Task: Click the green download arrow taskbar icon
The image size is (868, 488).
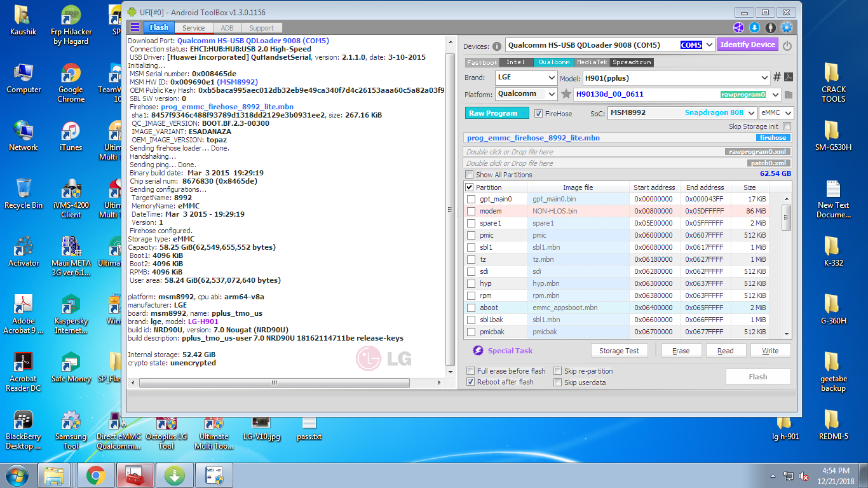Action: [x=175, y=475]
